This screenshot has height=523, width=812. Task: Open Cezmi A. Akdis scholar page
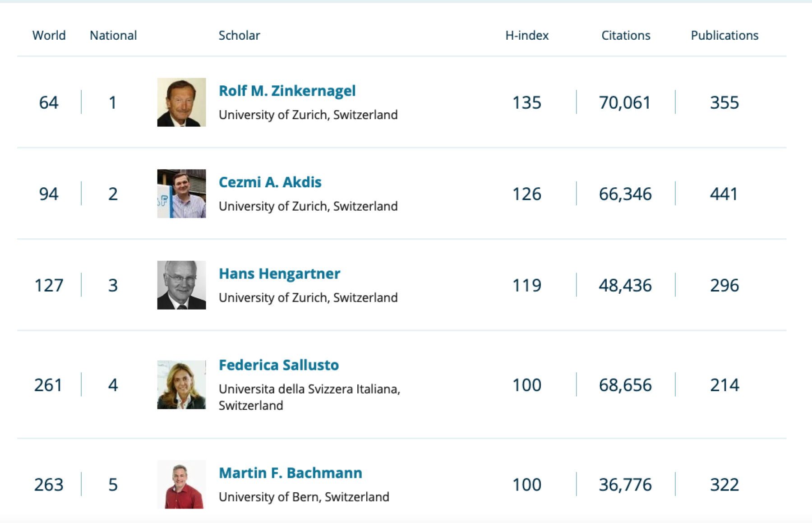pyautogui.click(x=270, y=182)
